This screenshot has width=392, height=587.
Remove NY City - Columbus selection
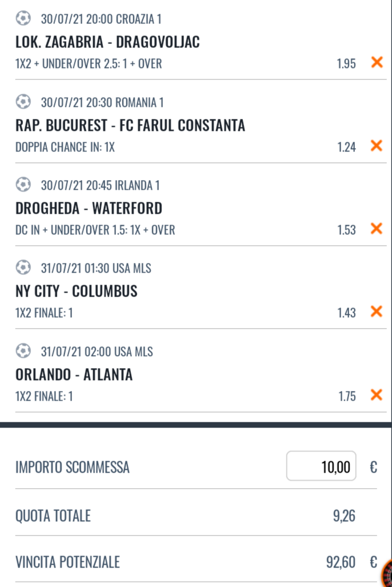377,312
